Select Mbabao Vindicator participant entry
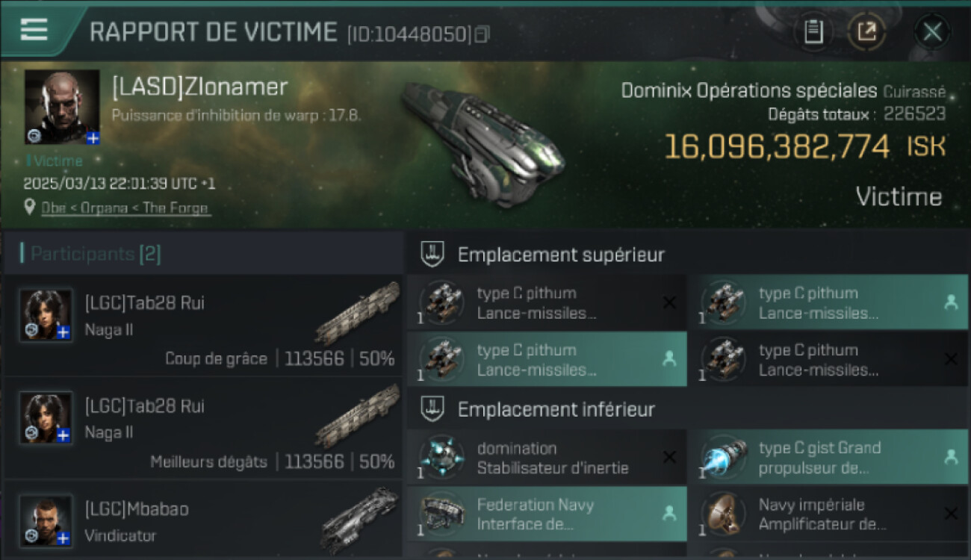The width and height of the screenshot is (971, 560). pos(203,520)
